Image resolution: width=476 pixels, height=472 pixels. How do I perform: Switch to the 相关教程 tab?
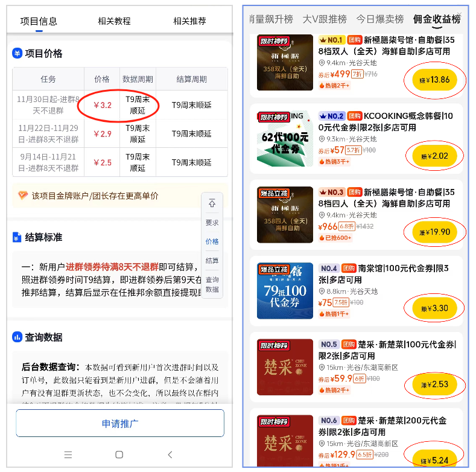pos(114,21)
